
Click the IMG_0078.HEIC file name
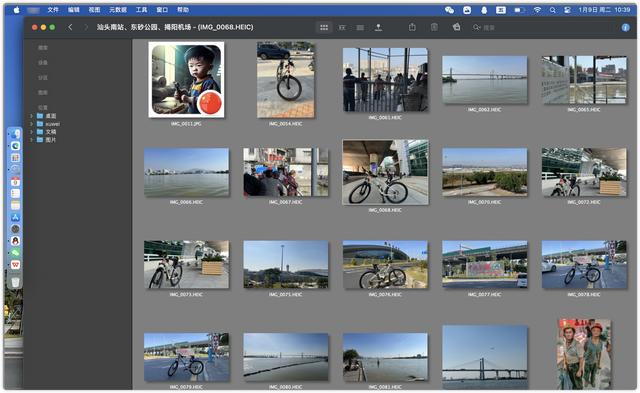tap(584, 294)
